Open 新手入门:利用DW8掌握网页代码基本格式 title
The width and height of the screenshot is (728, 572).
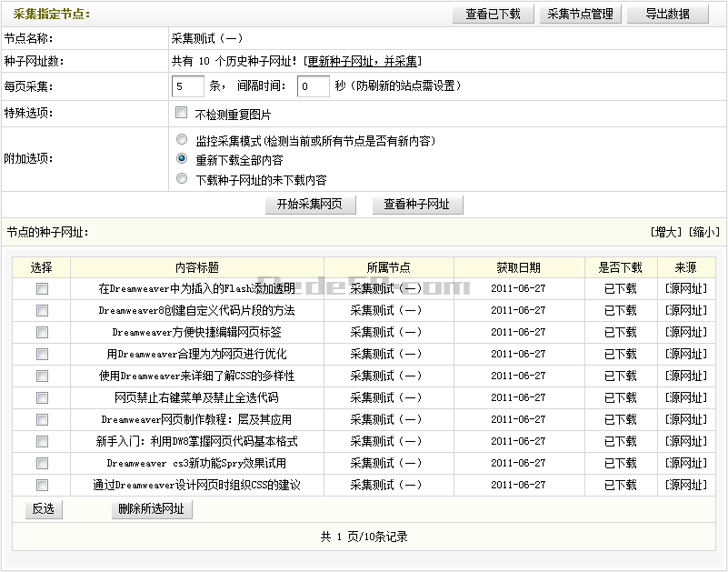click(196, 441)
